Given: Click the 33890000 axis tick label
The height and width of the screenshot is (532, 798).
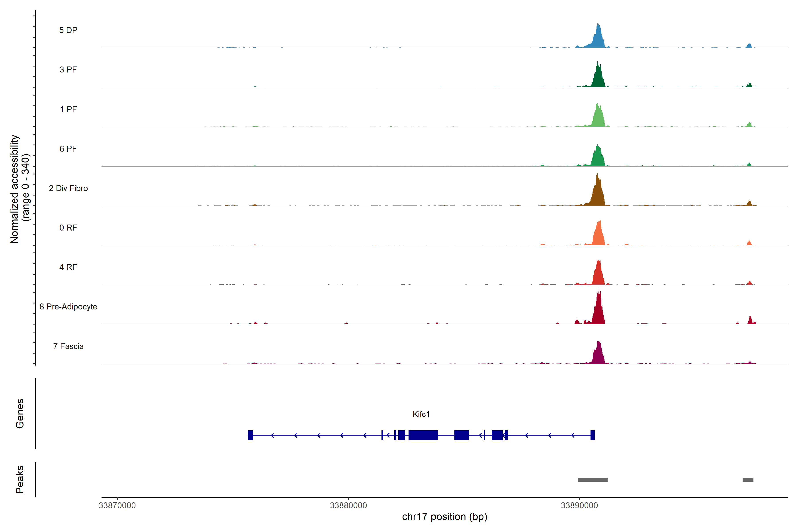Looking at the screenshot, I should point(579,505).
